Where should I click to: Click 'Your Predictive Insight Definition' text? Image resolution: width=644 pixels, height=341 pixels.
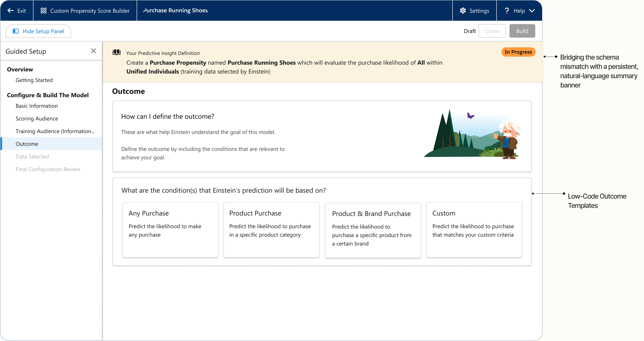tap(163, 53)
